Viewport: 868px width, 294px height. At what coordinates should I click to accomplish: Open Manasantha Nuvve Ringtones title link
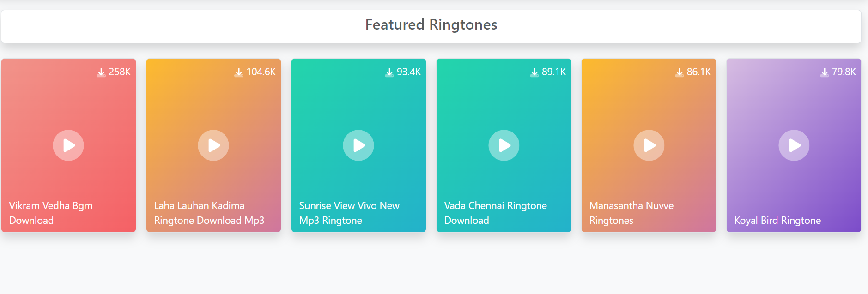[631, 213]
